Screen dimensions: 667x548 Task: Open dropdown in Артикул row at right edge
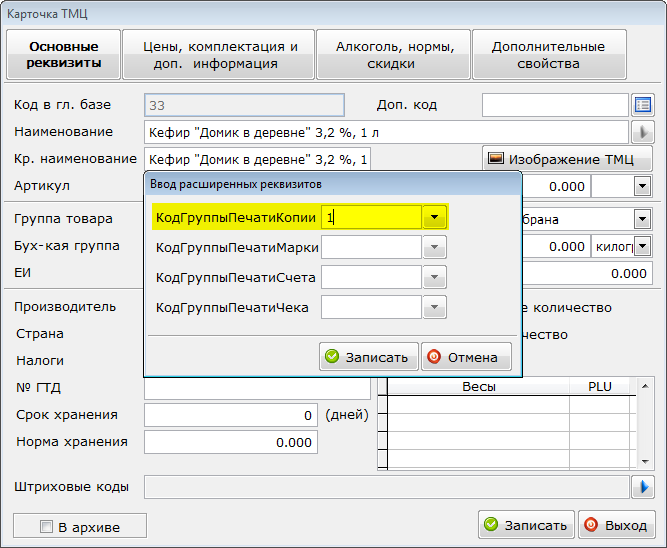tap(642, 186)
